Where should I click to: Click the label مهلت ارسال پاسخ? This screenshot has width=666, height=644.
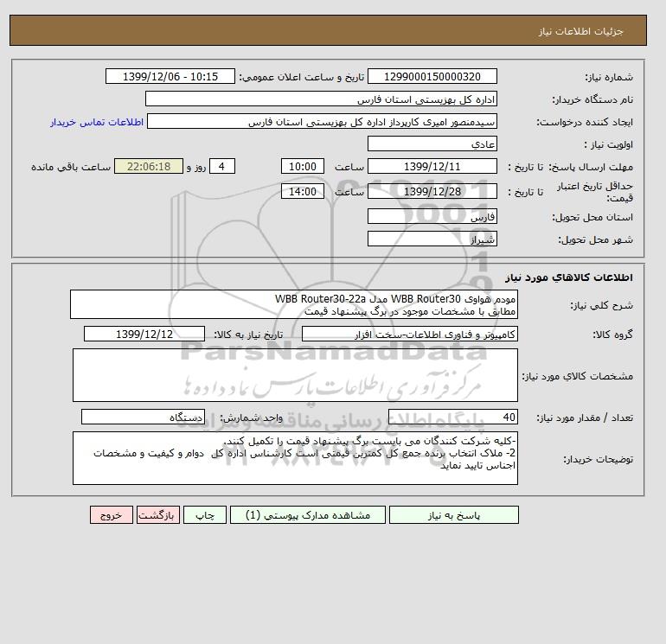point(591,167)
